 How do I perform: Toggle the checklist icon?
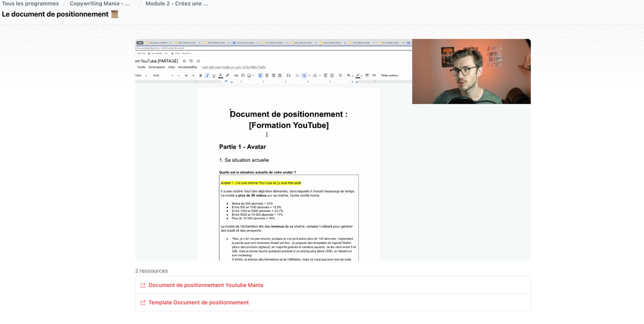point(297,76)
